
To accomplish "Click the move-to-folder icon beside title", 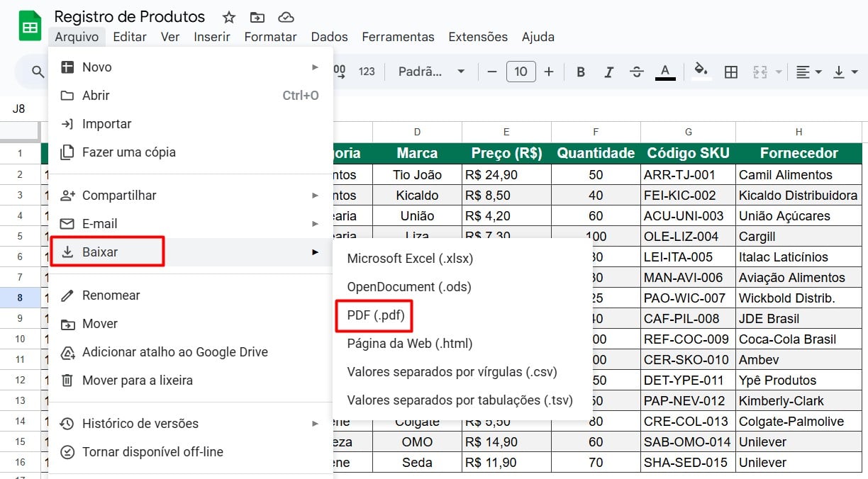I will (257, 17).
